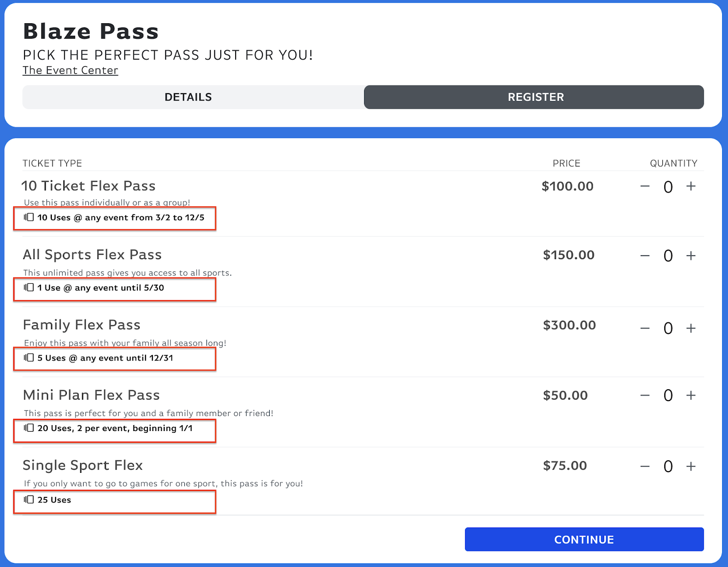The height and width of the screenshot is (567, 728).
Task: Select the Register tab
Action: (x=536, y=97)
